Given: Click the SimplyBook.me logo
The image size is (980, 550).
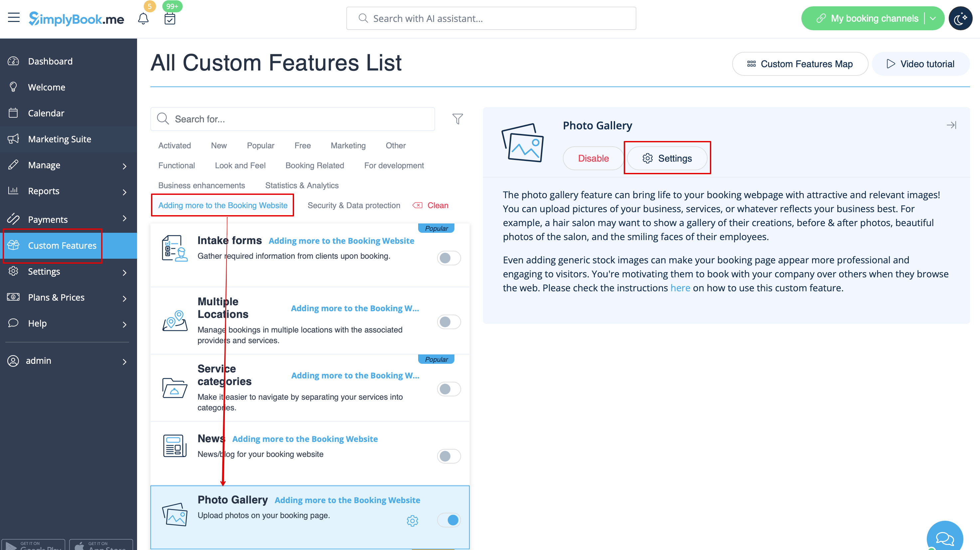Looking at the screenshot, I should (77, 19).
